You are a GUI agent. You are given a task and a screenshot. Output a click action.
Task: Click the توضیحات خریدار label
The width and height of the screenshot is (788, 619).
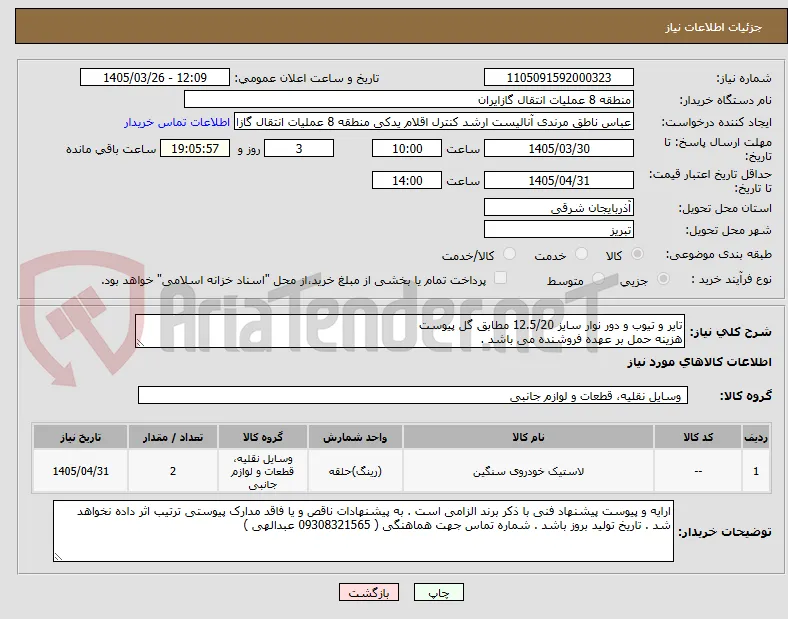point(725,532)
